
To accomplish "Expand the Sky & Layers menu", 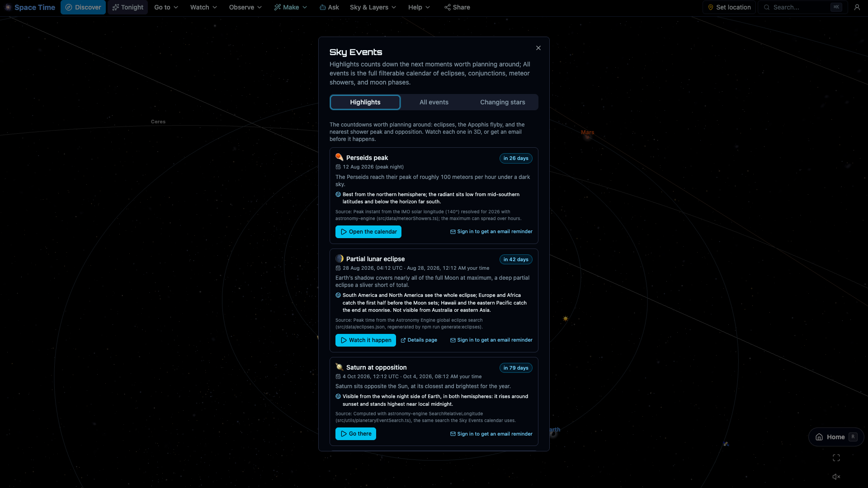I will [x=373, y=7].
